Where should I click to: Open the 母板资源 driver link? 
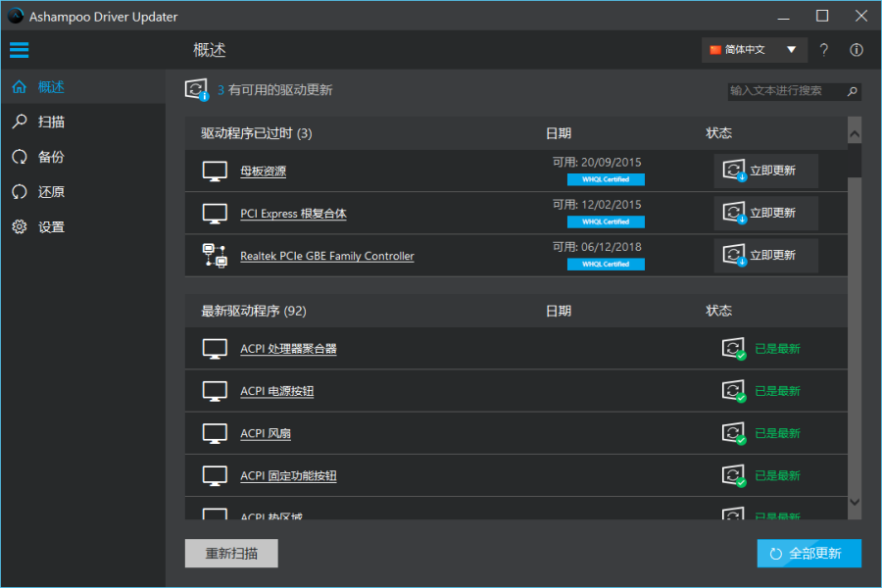coord(264,171)
